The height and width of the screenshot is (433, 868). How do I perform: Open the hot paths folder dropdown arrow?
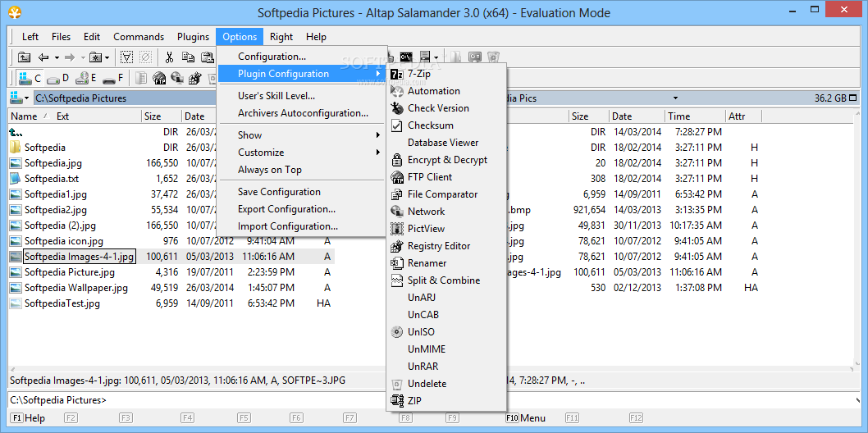coord(107,57)
